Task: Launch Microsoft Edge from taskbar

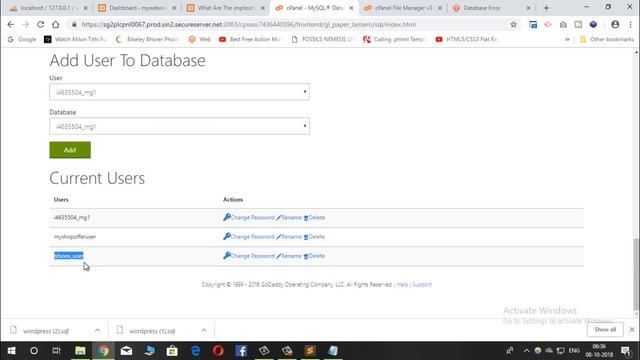Action: 196,351
